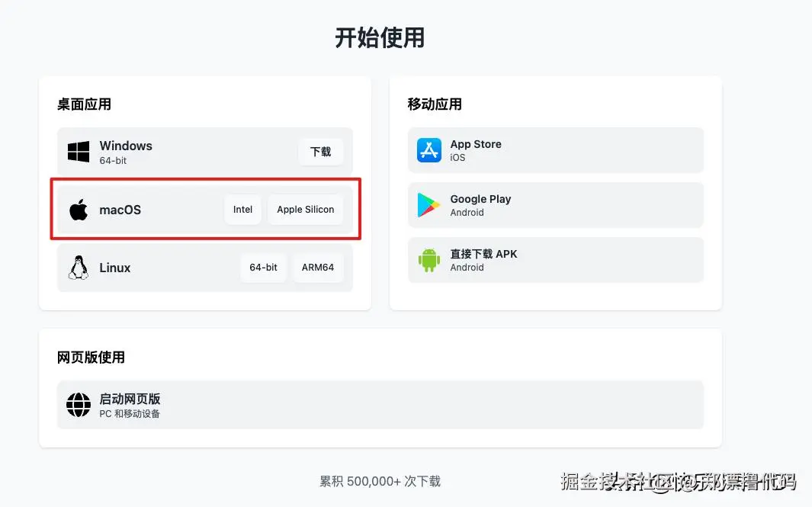
Task: Launch 启动网页版 web version row
Action: click(380, 405)
